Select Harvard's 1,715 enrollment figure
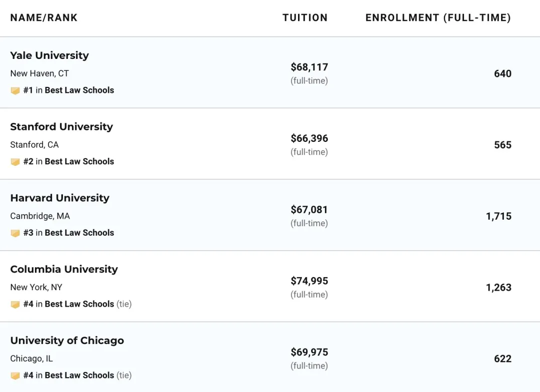 pyautogui.click(x=498, y=217)
